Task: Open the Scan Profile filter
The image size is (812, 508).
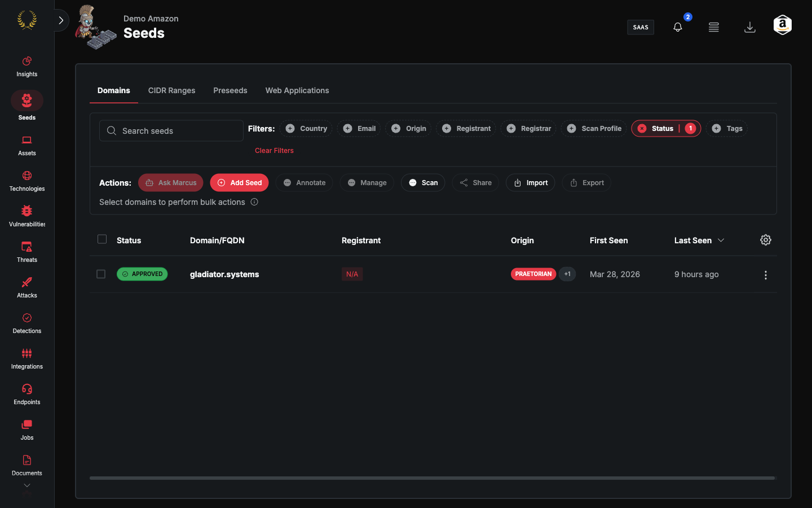Action: 594,129
